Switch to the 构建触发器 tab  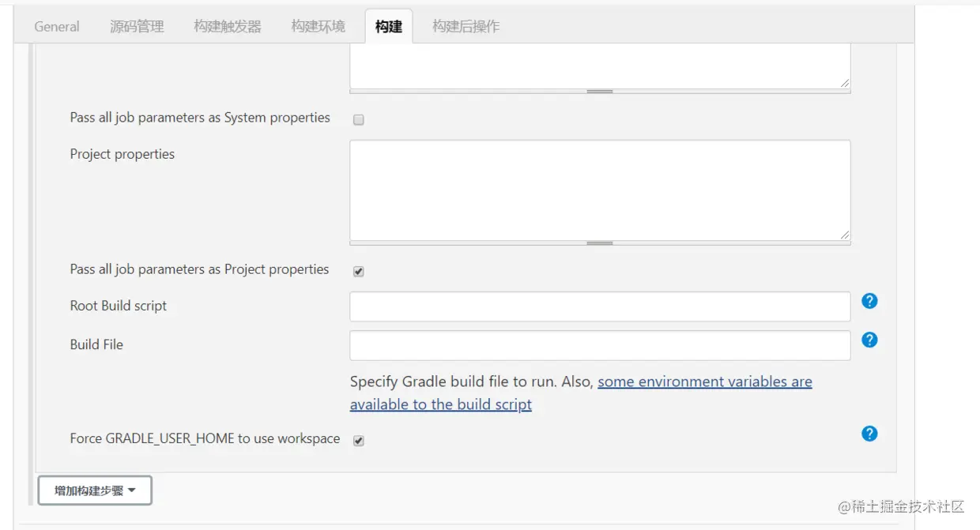(x=228, y=26)
